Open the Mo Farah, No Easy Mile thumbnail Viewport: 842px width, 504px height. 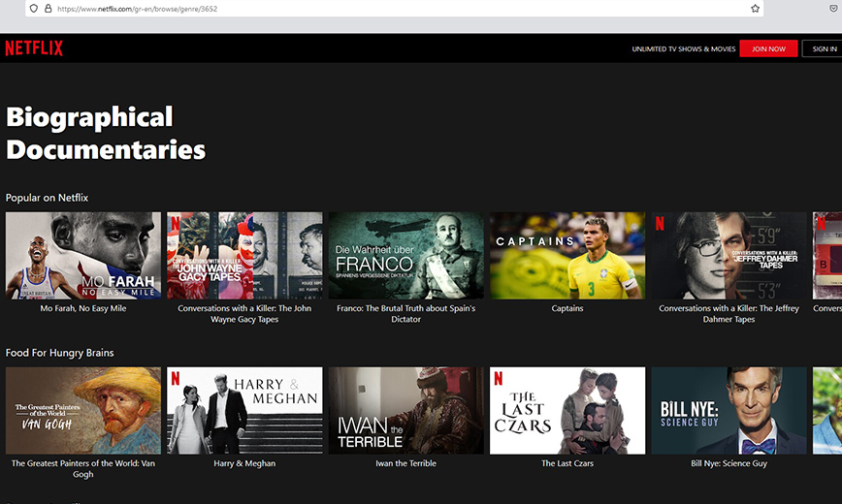83,256
